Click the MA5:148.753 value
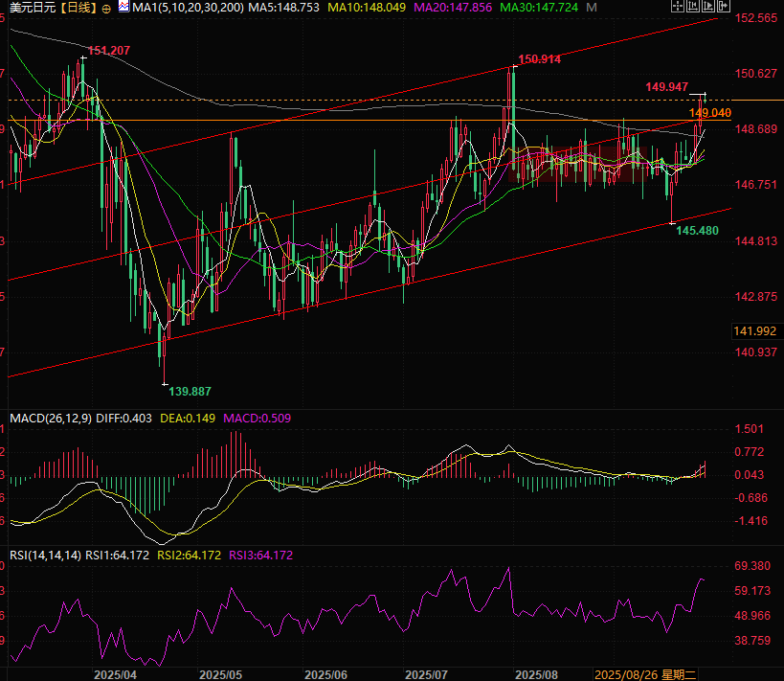This screenshot has width=784, height=681. (x=284, y=8)
